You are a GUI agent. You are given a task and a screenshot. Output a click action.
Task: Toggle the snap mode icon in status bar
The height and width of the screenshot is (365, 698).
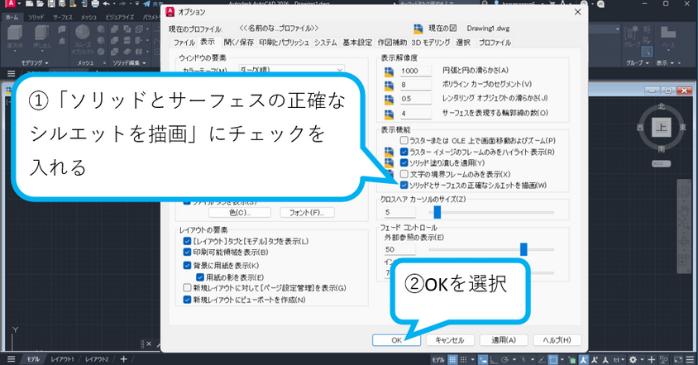click(463, 359)
